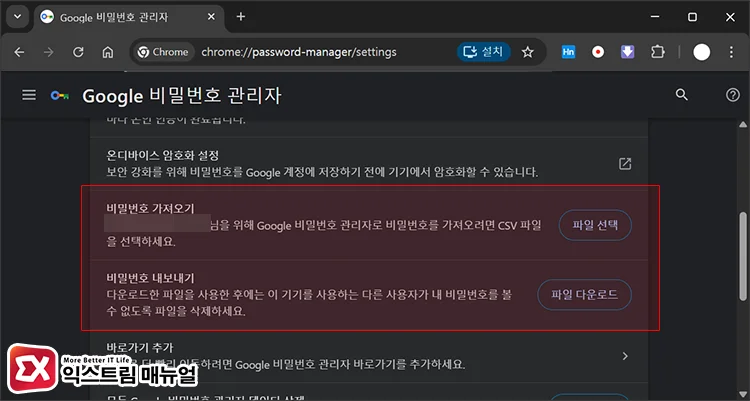Click the Password Manager key logo
This screenshot has width=750, height=401.
pyautogui.click(x=60, y=96)
